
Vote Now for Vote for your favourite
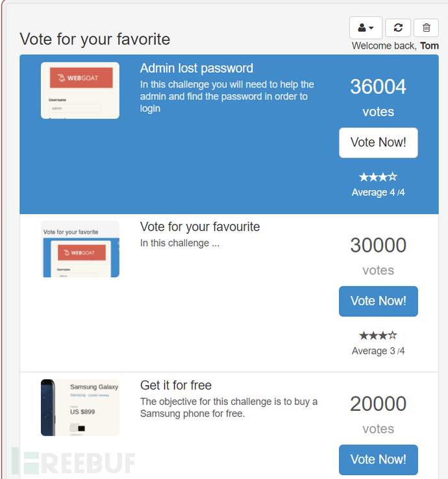(x=378, y=301)
